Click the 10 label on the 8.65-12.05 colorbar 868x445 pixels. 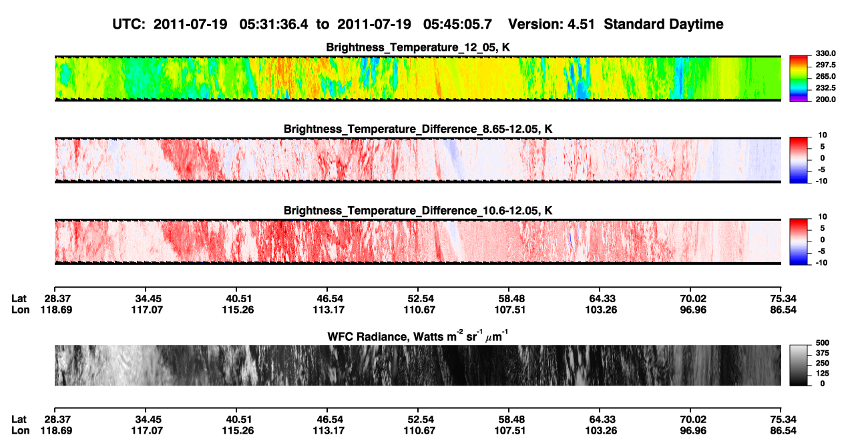click(823, 135)
